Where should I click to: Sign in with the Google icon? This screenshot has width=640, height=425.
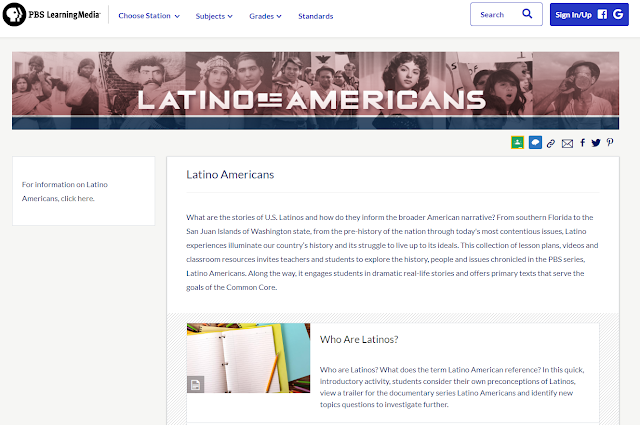click(x=618, y=14)
